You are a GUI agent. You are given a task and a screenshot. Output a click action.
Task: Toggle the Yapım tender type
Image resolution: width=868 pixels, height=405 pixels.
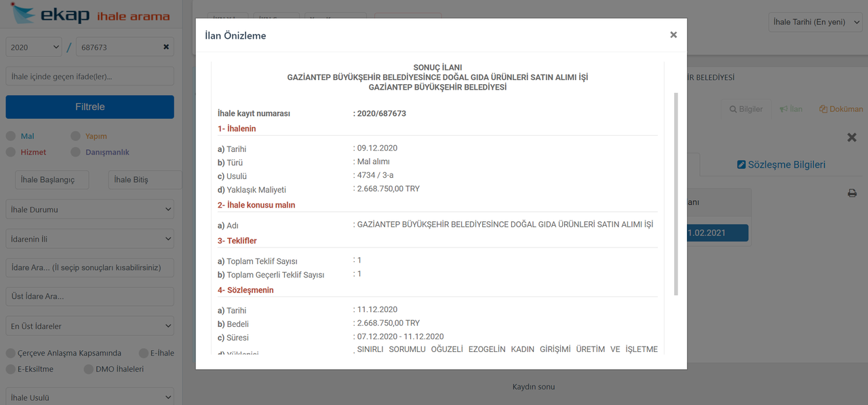75,136
